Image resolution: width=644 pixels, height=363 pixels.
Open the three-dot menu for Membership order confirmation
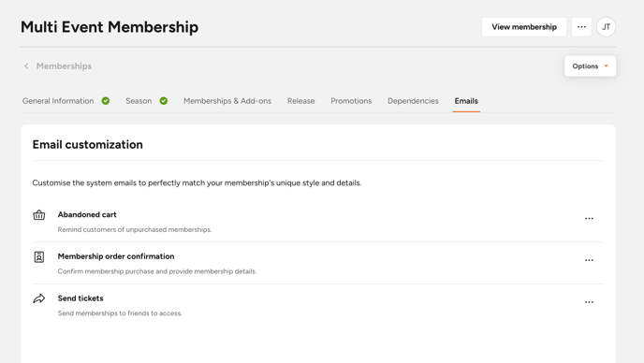click(x=589, y=260)
